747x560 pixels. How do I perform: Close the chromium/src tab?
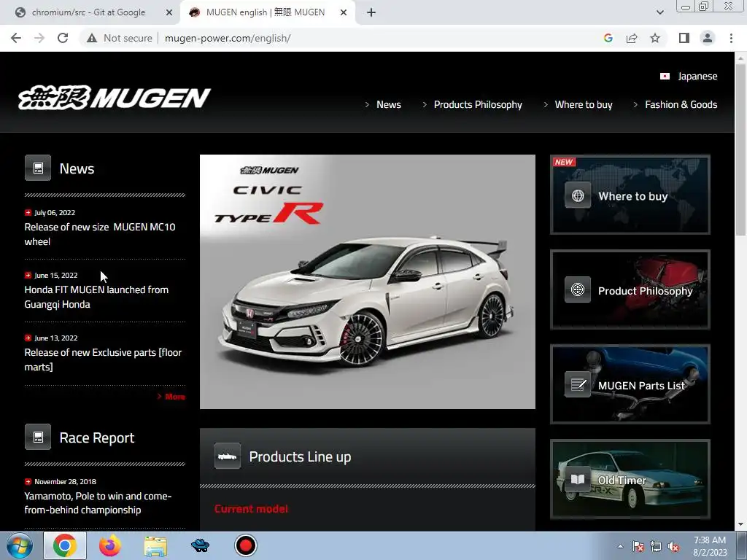coord(169,12)
